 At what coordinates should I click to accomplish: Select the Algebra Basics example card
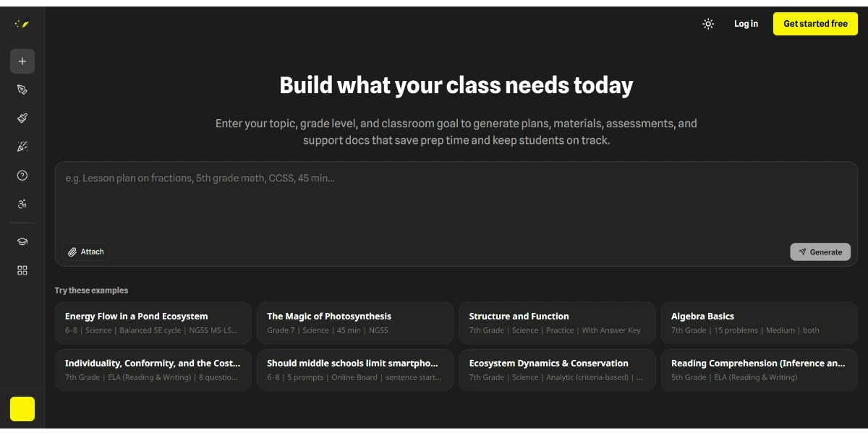(x=759, y=322)
